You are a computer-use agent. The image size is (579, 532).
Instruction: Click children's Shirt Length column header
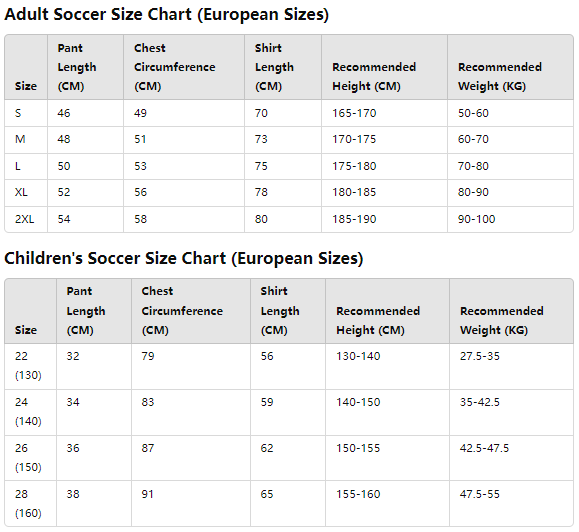coord(288,311)
